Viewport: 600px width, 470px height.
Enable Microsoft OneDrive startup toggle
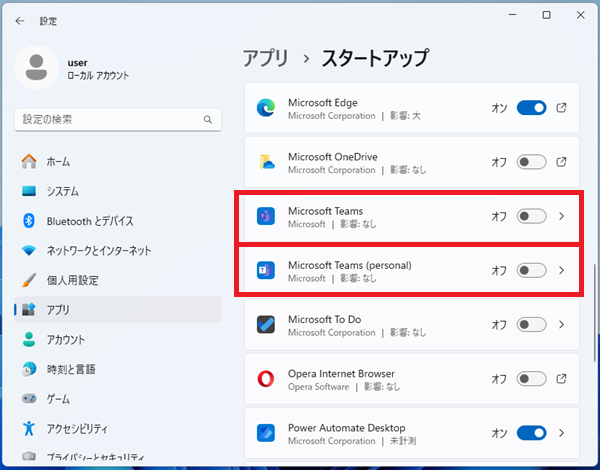coord(532,162)
